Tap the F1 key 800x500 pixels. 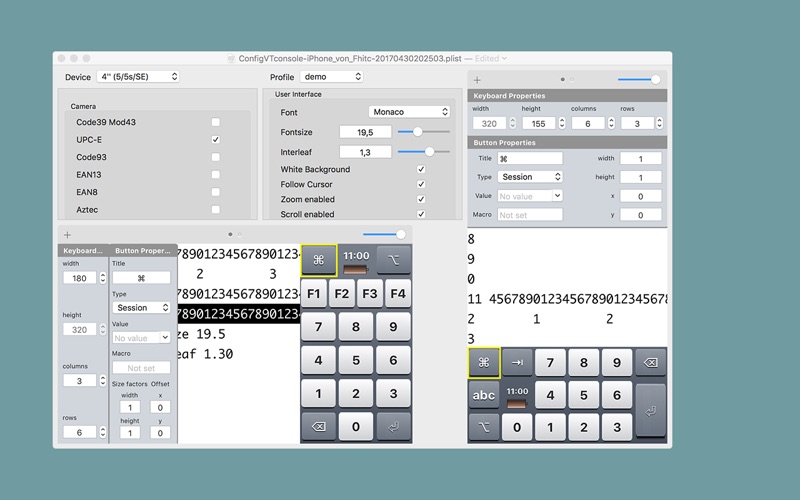pos(313,294)
